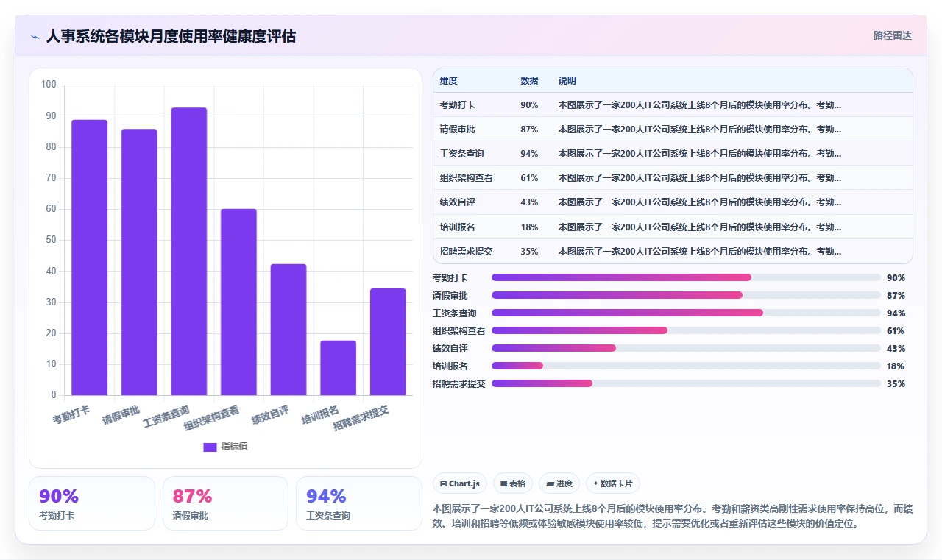This screenshot has width=942, height=560.
Task: Click the 组织架构查看 bar in chart
Action: (238, 302)
